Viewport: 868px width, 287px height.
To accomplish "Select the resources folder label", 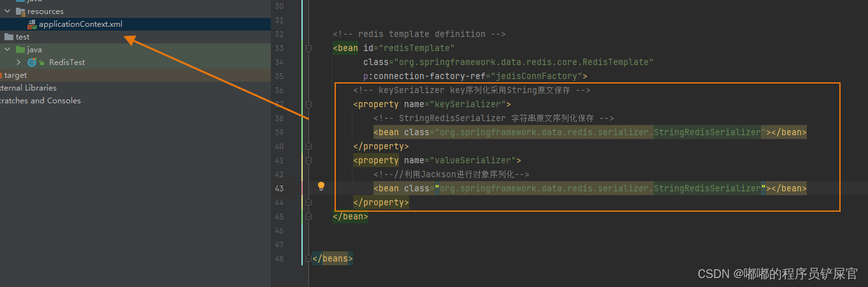I will 45,11.
